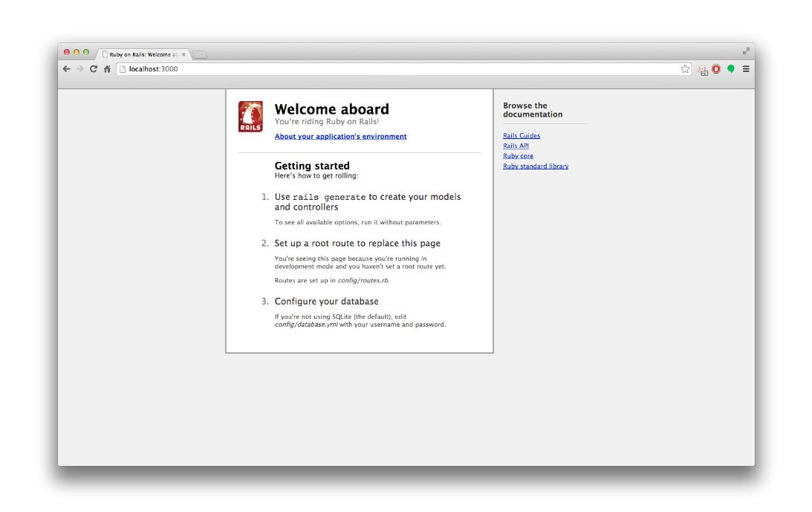Open the Chrome hamburger menu
This screenshot has width=812, height=512.
746,69
